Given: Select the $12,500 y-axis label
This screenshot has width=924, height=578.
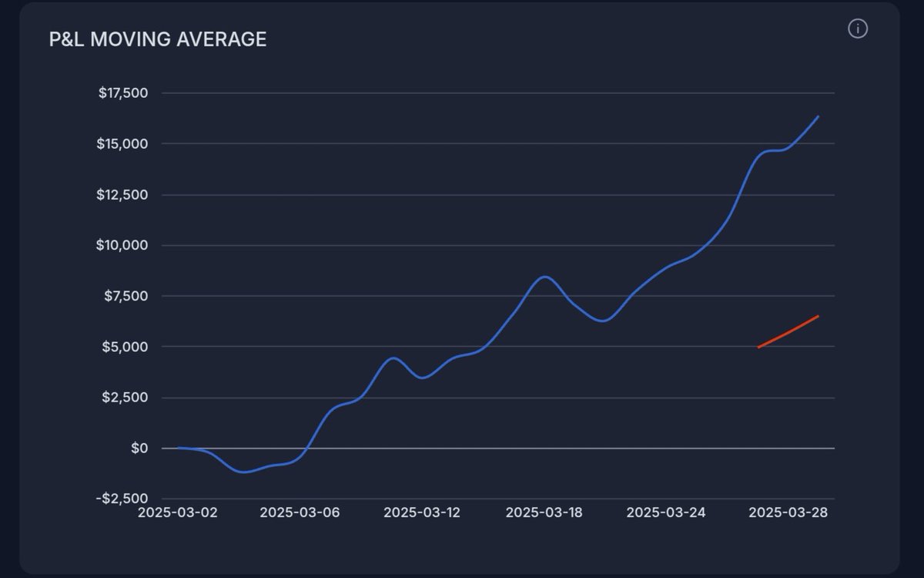Looking at the screenshot, I should pos(122,195).
